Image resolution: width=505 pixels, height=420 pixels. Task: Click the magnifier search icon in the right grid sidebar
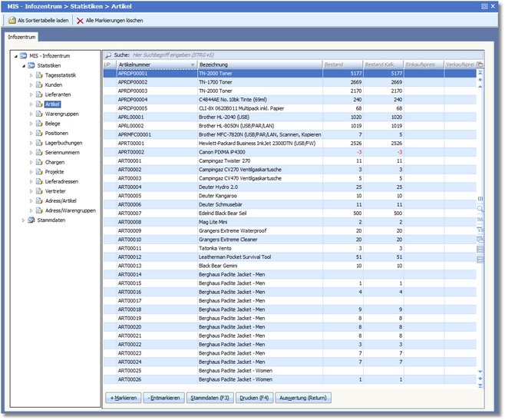click(x=480, y=208)
